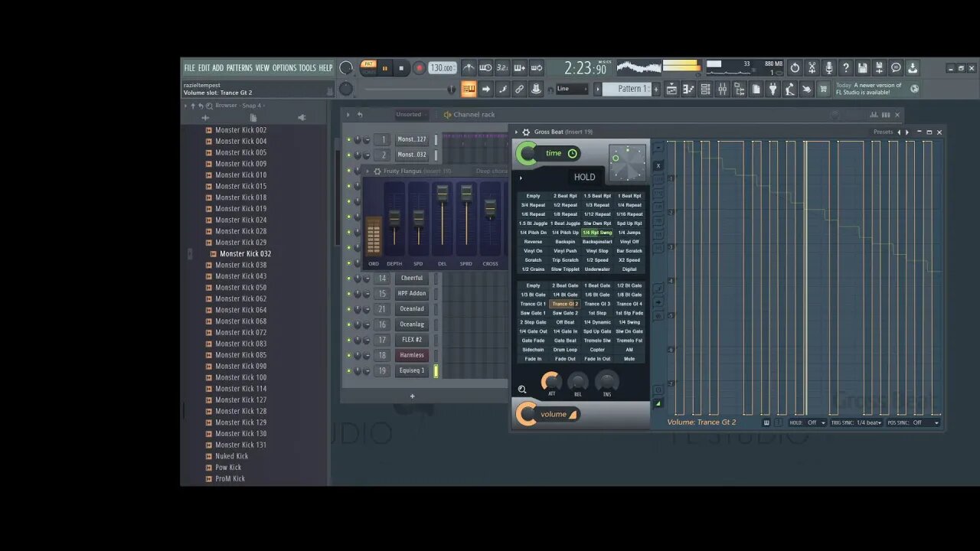Click the help question mark icon

(x=845, y=68)
